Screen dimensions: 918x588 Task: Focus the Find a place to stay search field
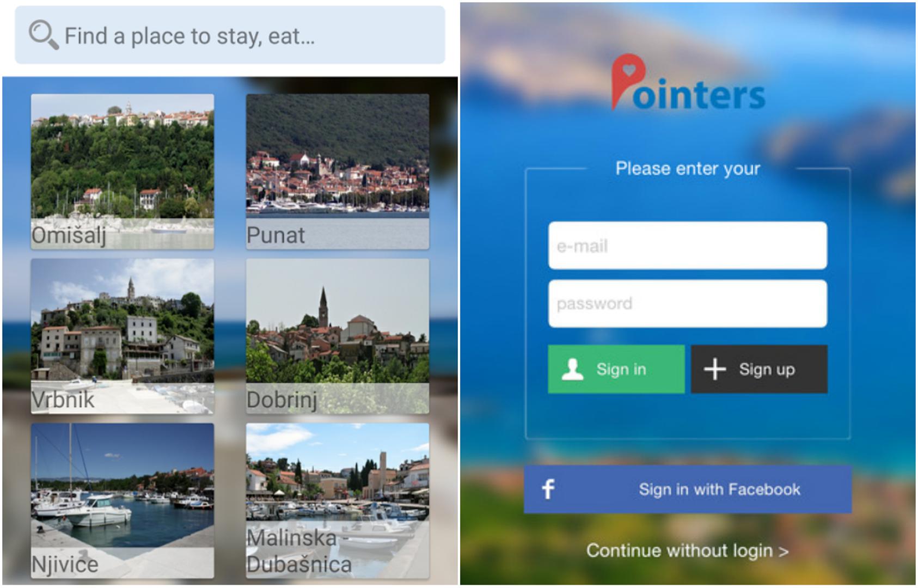tap(230, 35)
